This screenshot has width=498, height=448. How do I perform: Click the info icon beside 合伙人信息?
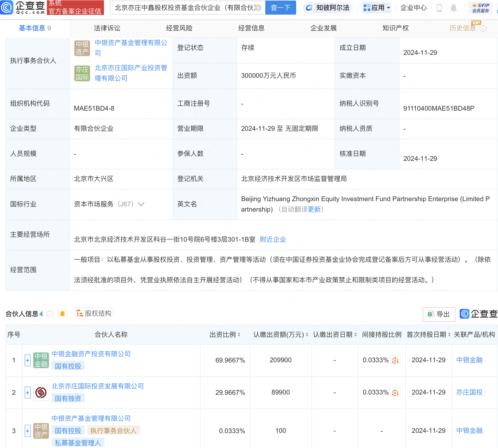click(x=49, y=314)
